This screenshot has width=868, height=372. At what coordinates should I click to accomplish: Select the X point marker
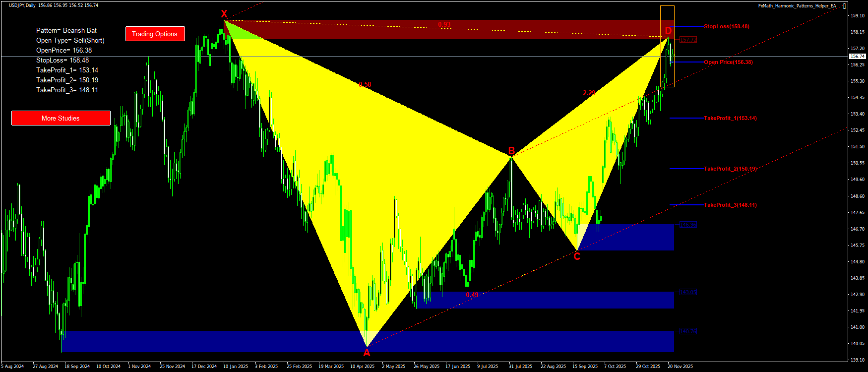pyautogui.click(x=224, y=14)
